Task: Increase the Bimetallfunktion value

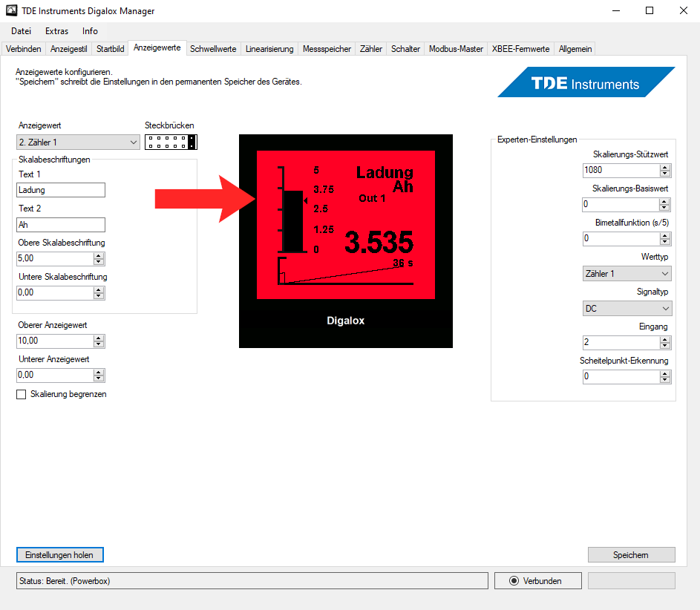Action: pos(665,235)
